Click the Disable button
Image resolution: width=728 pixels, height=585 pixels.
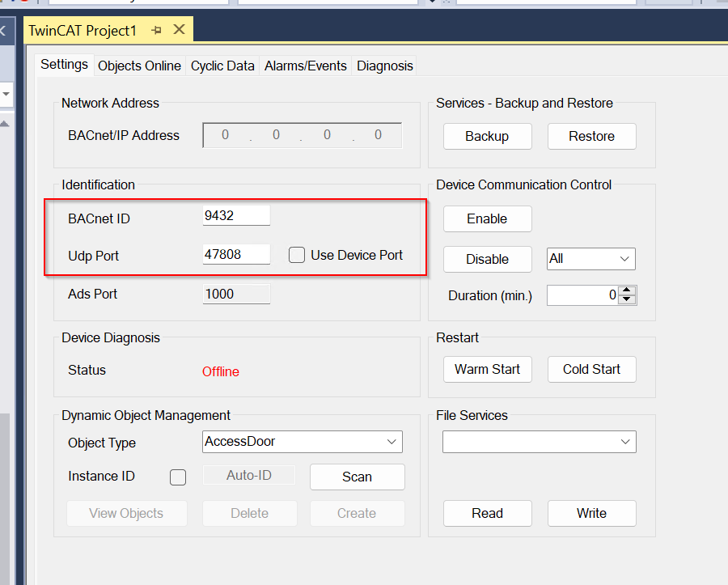click(x=488, y=259)
